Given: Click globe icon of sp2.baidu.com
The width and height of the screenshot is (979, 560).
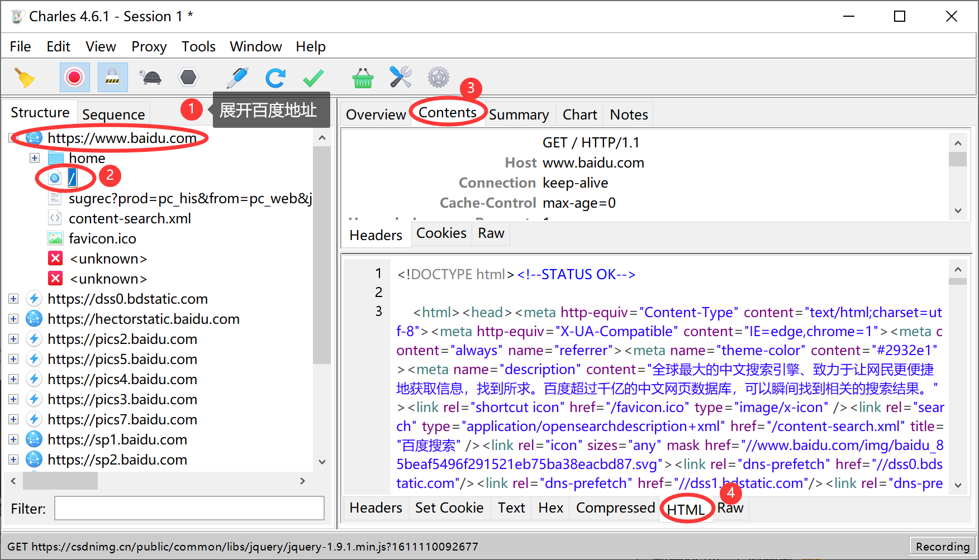Looking at the screenshot, I should pyautogui.click(x=34, y=460).
